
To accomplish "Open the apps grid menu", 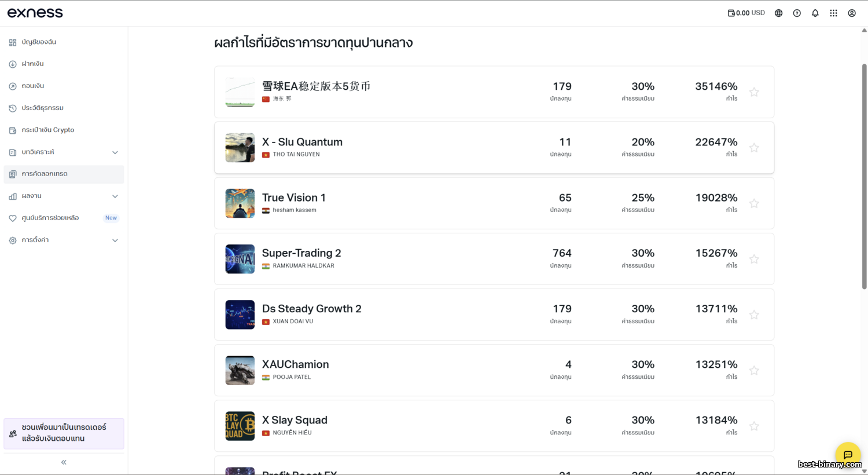I will [833, 13].
